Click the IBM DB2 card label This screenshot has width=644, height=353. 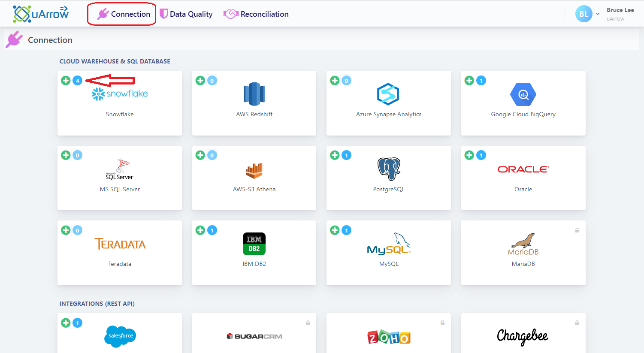pos(254,264)
